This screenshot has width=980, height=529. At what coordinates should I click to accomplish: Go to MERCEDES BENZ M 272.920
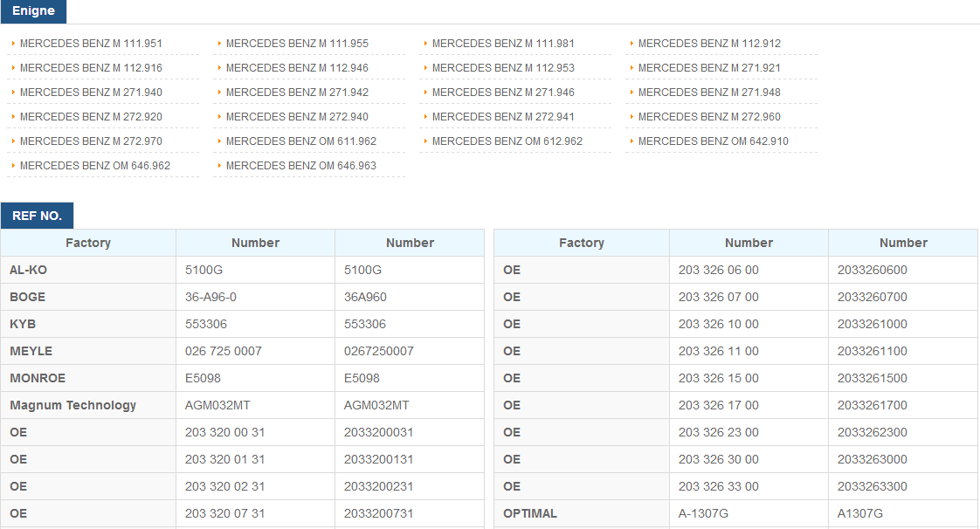pyautogui.click(x=91, y=116)
